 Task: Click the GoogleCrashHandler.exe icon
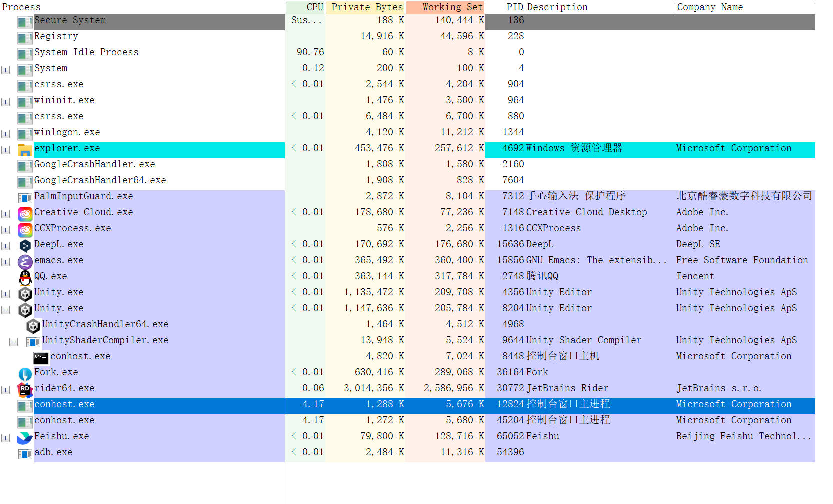click(25, 165)
